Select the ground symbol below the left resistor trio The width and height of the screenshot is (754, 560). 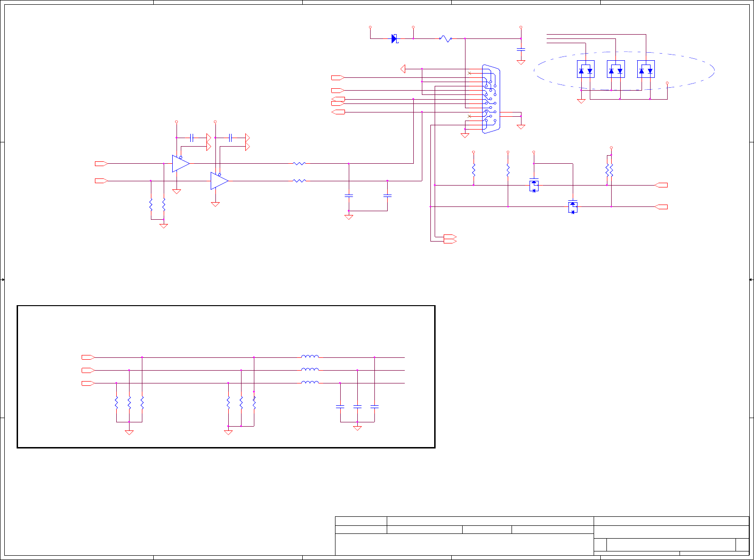point(129,432)
